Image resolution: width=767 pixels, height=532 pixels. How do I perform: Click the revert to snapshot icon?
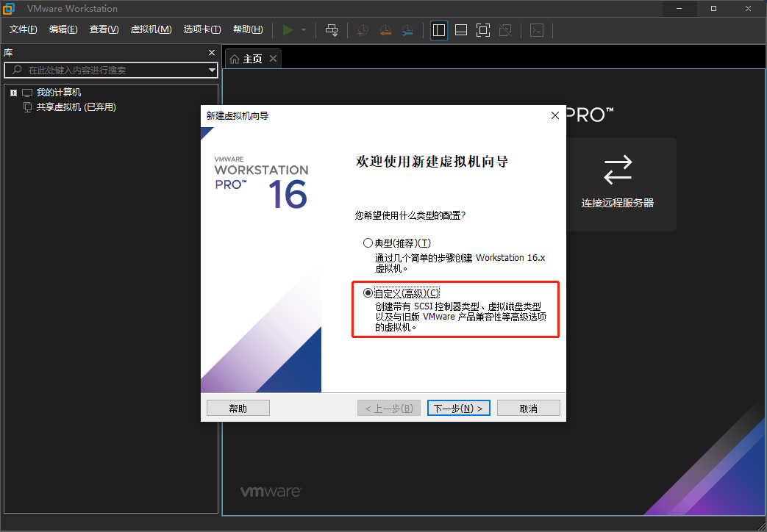tap(385, 30)
